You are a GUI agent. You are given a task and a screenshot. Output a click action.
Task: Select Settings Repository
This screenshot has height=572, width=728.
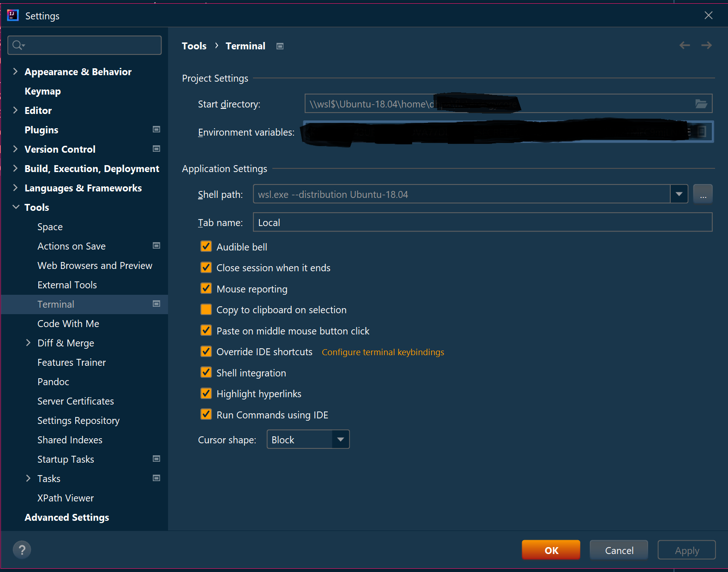(x=78, y=421)
